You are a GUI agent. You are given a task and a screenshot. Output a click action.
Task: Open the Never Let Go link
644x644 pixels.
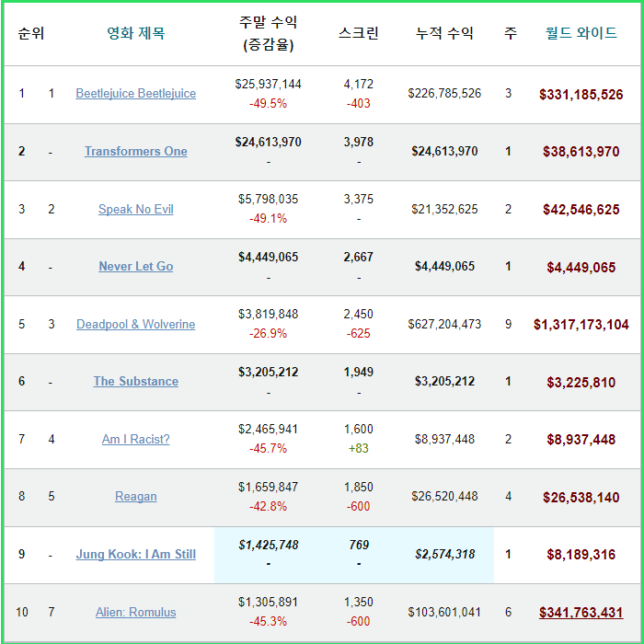136,266
